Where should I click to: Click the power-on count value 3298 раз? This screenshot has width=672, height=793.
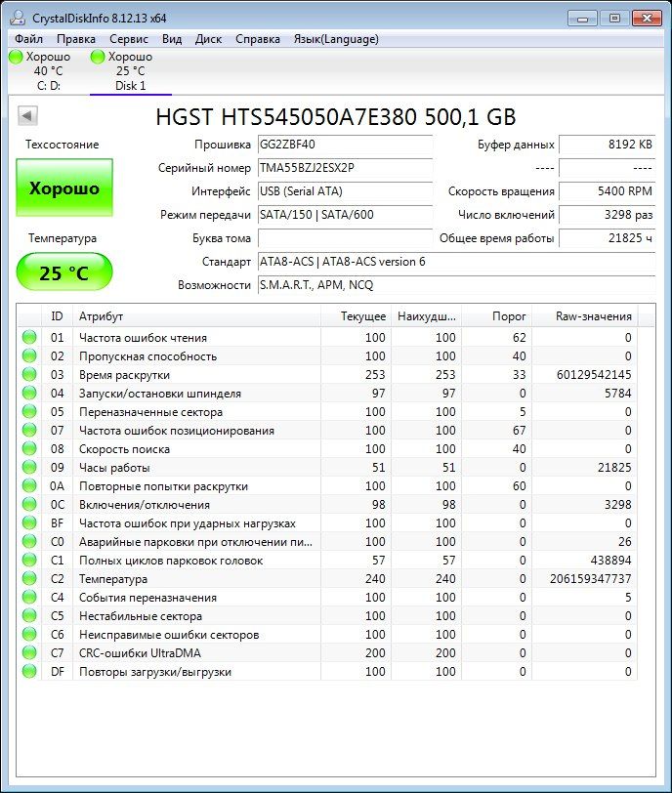coord(607,215)
